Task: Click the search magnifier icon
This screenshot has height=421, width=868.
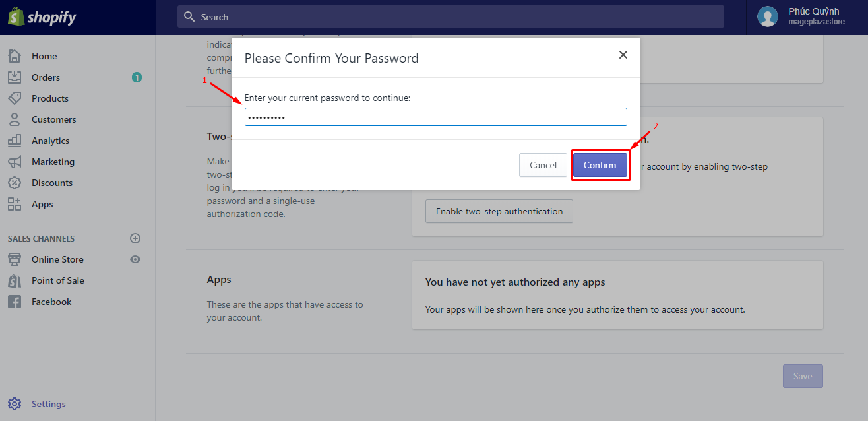Action: click(x=189, y=16)
